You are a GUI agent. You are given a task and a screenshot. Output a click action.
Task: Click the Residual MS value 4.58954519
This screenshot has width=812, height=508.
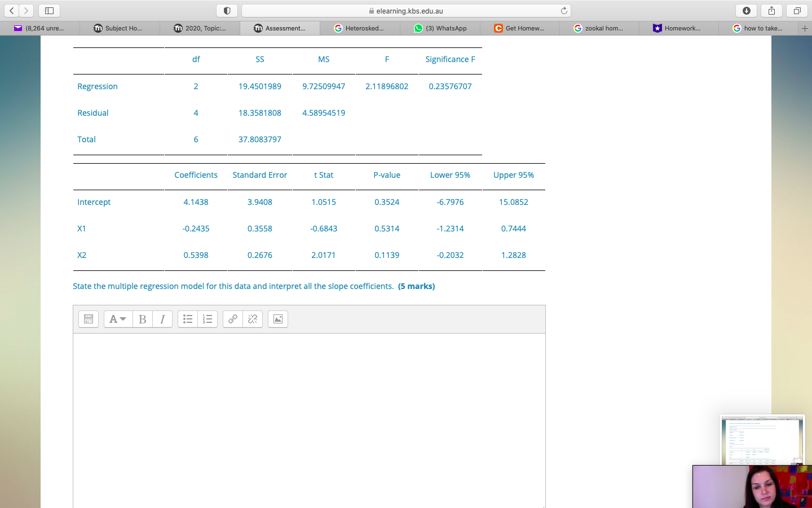(x=324, y=113)
